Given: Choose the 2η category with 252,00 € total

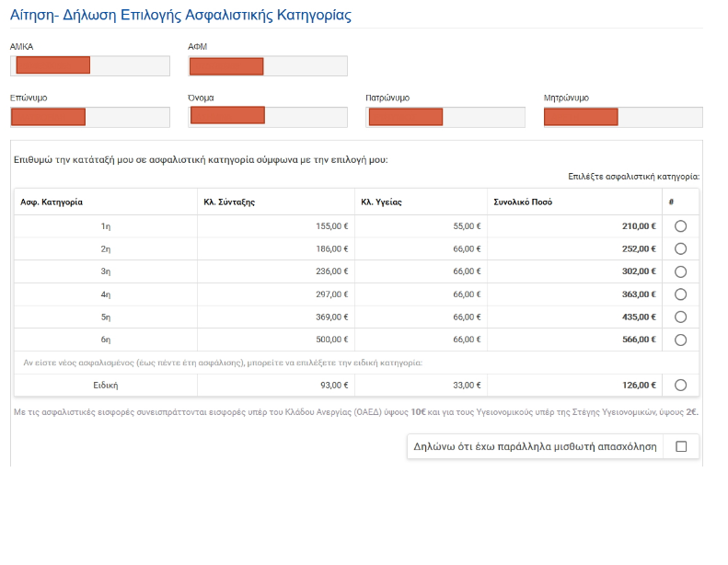Looking at the screenshot, I should tap(680, 248).
